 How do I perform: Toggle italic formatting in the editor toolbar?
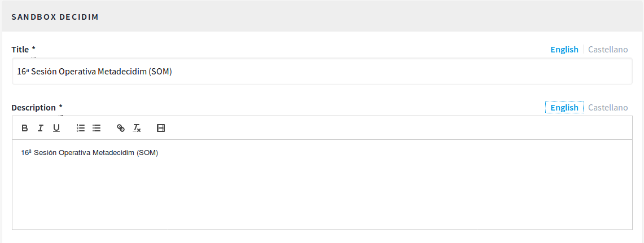pyautogui.click(x=41, y=128)
